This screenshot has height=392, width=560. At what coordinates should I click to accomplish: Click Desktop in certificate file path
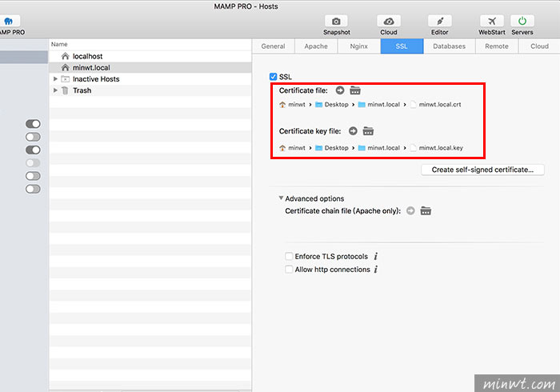click(336, 104)
